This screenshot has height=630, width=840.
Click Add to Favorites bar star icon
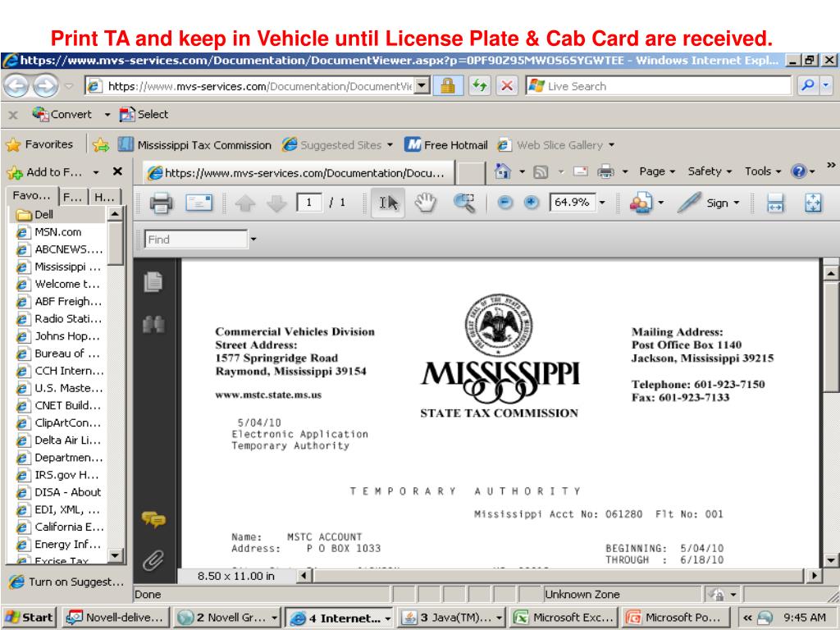[100, 144]
